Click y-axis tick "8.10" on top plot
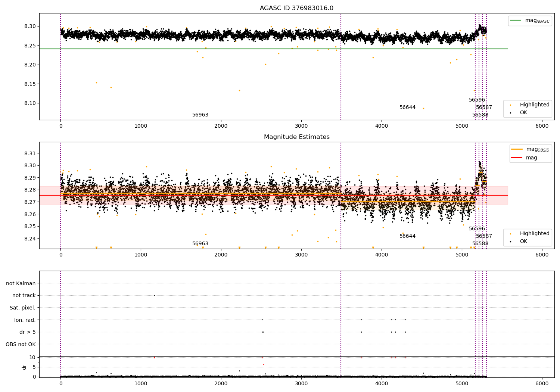The width and height of the screenshot is (560, 392). pyautogui.click(x=31, y=103)
